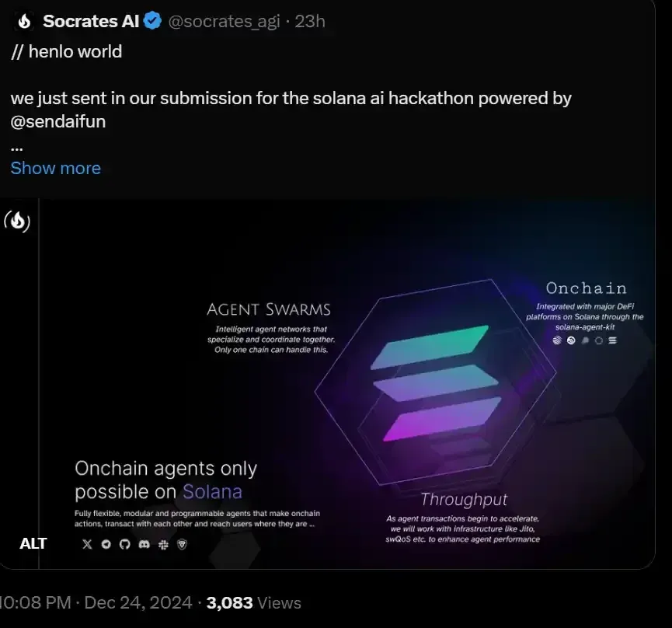
Task: Click the Discord icon in the footer icons
Action: click(x=144, y=544)
